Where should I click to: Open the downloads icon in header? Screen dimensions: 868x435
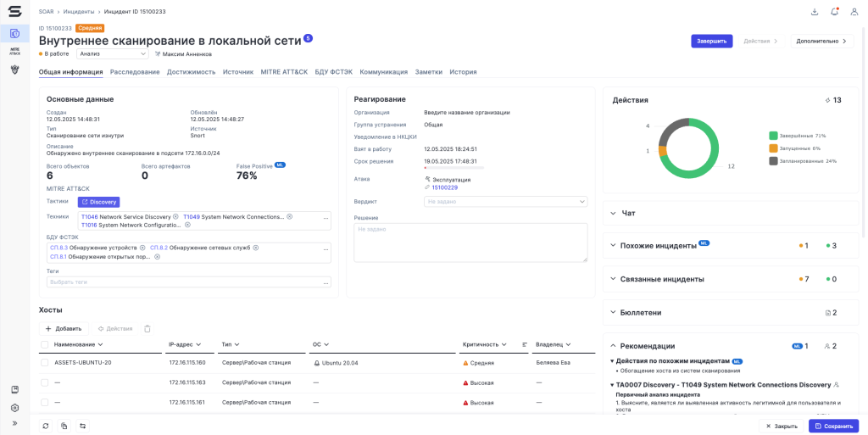pos(815,12)
